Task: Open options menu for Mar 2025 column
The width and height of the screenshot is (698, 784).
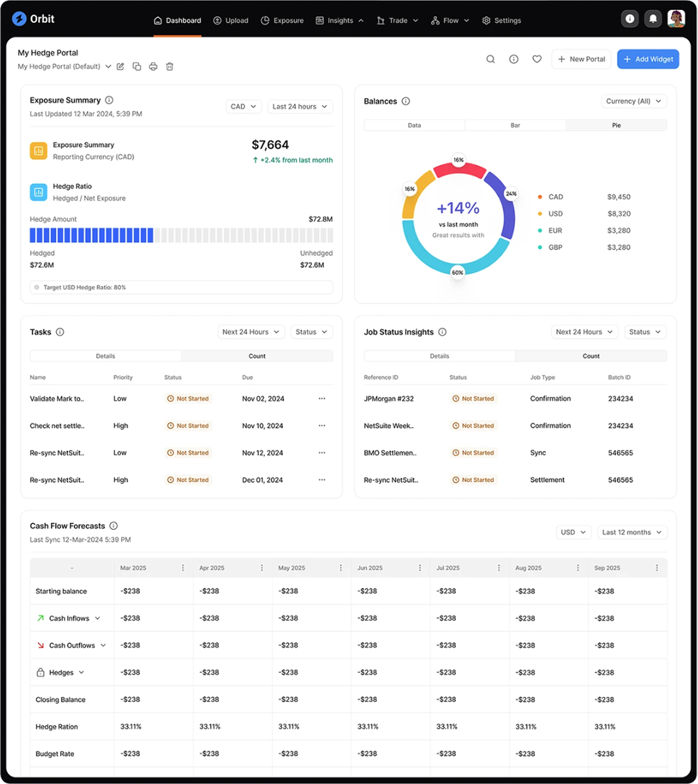Action: pyautogui.click(x=183, y=568)
